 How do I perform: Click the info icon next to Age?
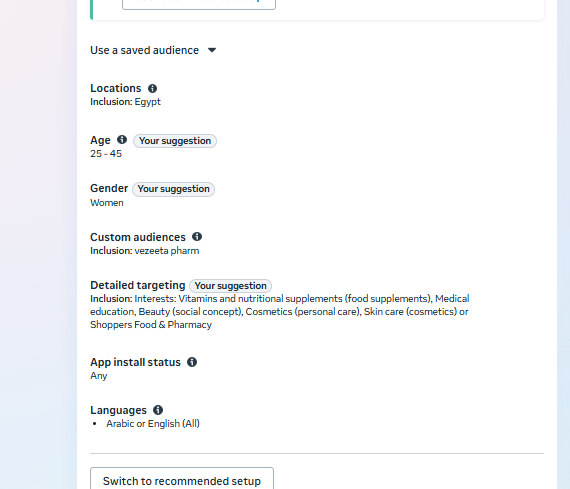point(122,140)
